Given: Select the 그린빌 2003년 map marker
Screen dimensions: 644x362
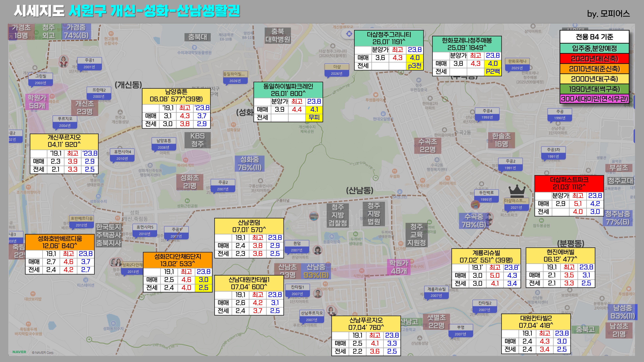Looking at the screenshot, I should [x=40, y=79].
